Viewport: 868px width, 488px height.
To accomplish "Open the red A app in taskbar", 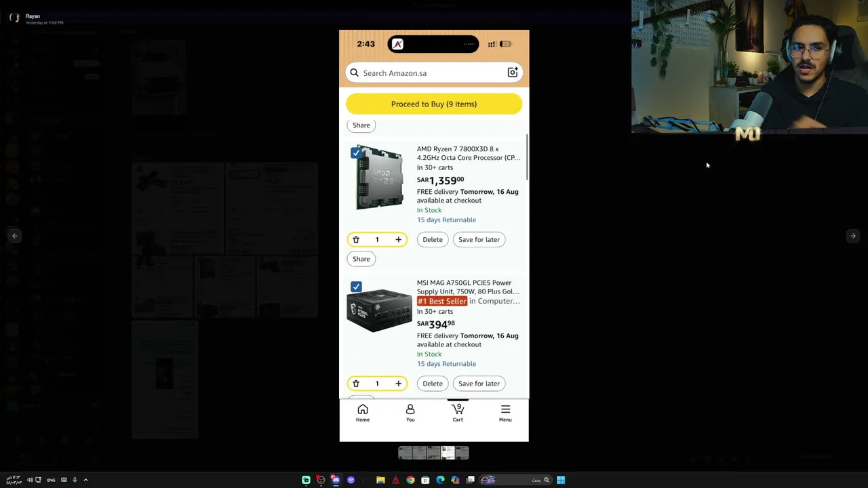I will (x=395, y=480).
